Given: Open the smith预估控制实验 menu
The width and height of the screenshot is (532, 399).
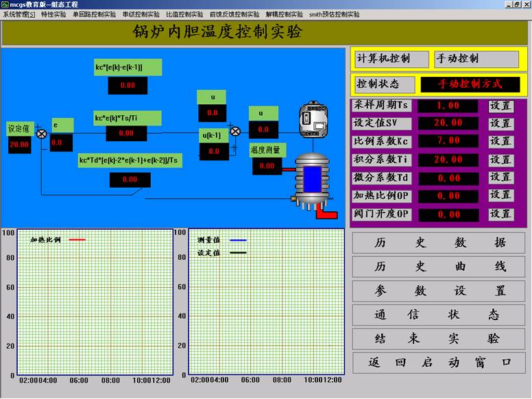Looking at the screenshot, I should (334, 14).
